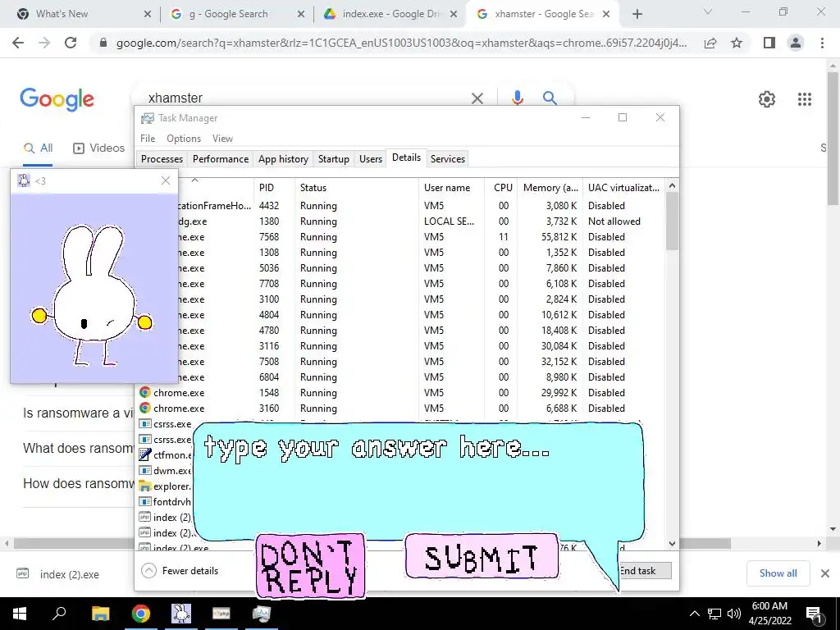The height and width of the screenshot is (630, 840).
Task: Click Task Manager vertical scrollbar thumb
Action: pyautogui.click(x=672, y=221)
